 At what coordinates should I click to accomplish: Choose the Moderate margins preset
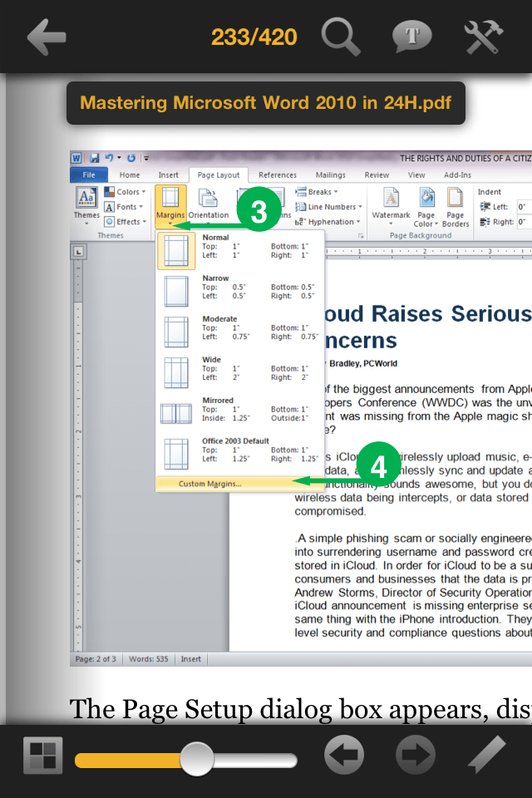[239, 332]
